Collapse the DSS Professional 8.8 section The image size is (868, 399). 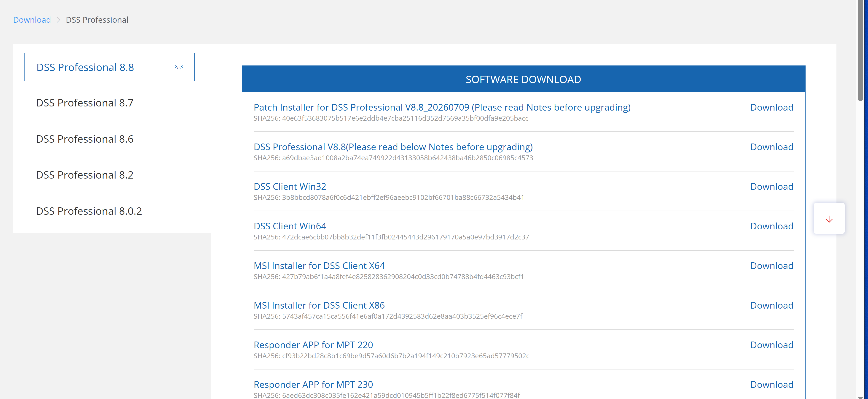[179, 67]
